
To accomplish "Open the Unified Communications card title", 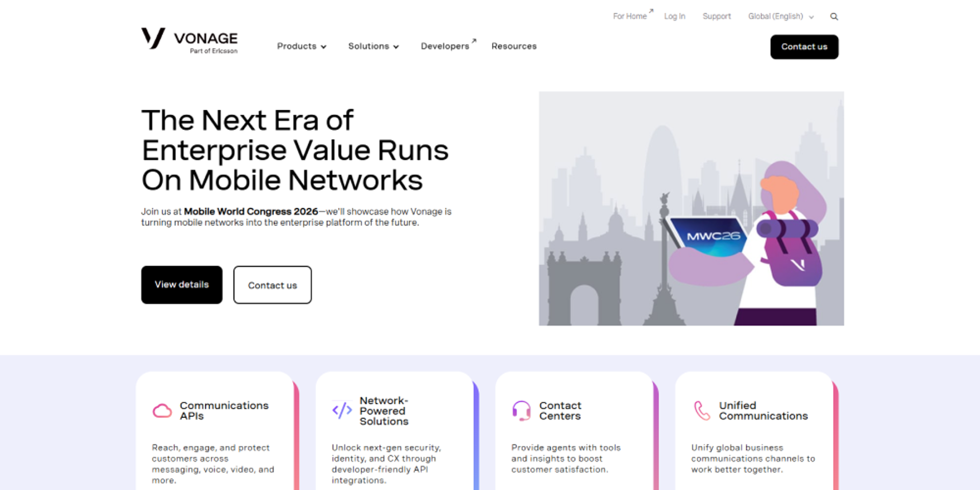I will [x=764, y=410].
